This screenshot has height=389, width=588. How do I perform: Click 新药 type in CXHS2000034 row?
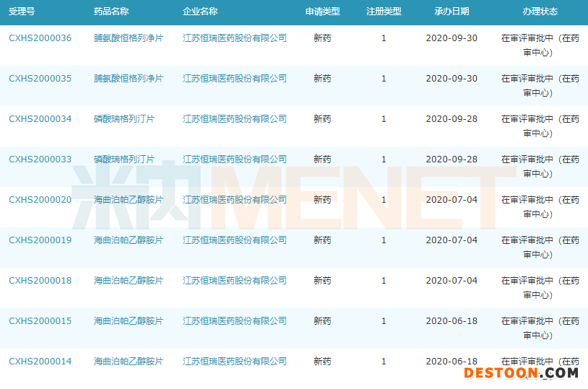pos(322,119)
